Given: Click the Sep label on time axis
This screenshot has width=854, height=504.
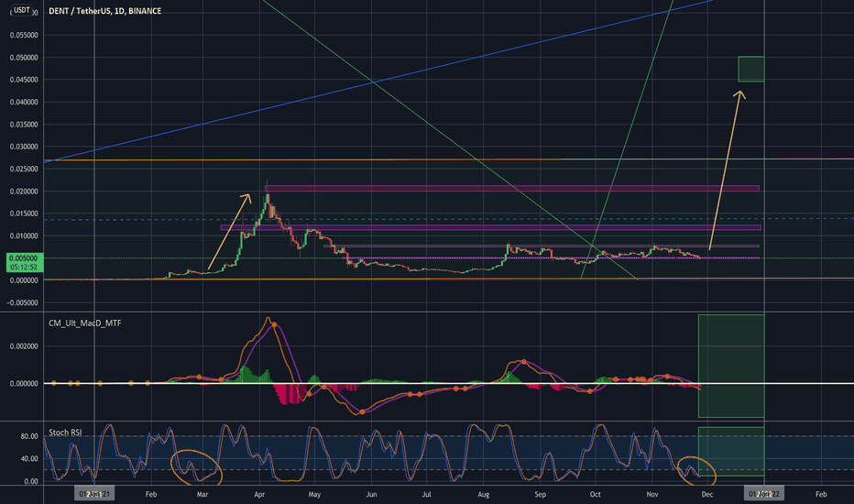Looking at the screenshot, I should [x=540, y=494].
